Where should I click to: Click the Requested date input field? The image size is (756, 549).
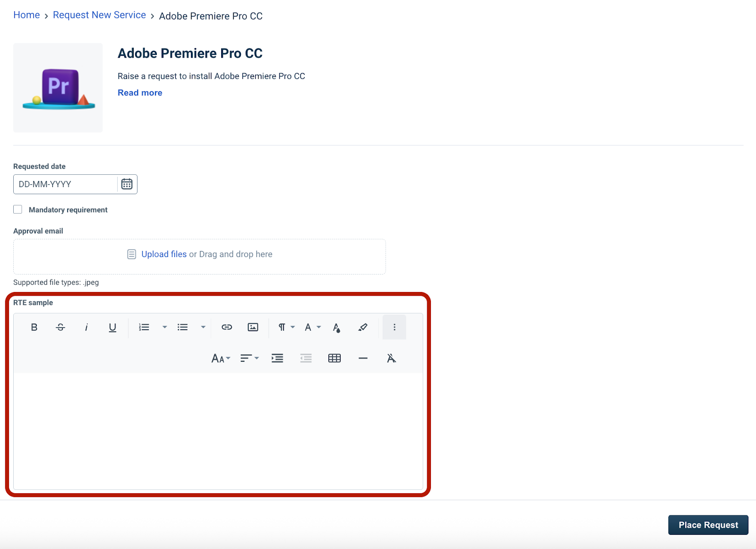(x=65, y=184)
